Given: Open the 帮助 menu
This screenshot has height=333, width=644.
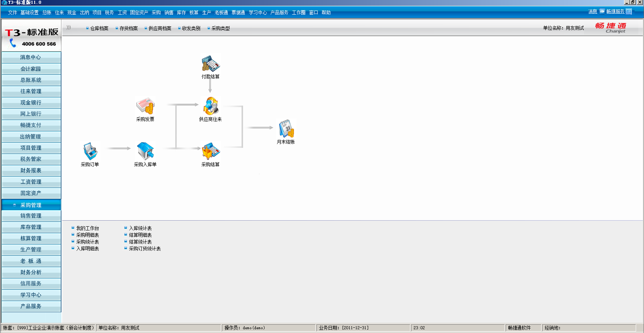Looking at the screenshot, I should (326, 12).
